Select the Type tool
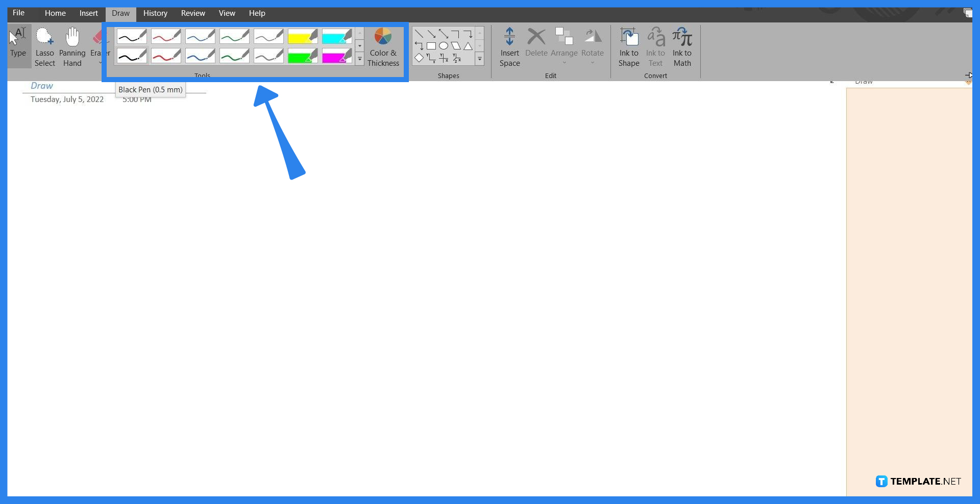 [x=18, y=46]
